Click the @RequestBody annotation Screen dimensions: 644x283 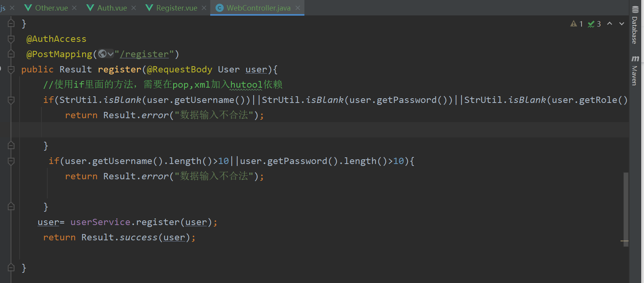coord(179,69)
